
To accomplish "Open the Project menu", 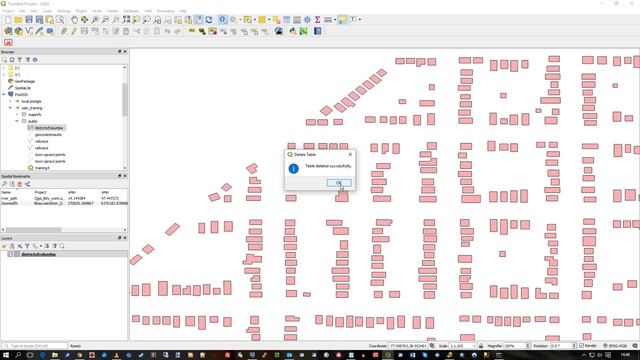I will click(8, 11).
